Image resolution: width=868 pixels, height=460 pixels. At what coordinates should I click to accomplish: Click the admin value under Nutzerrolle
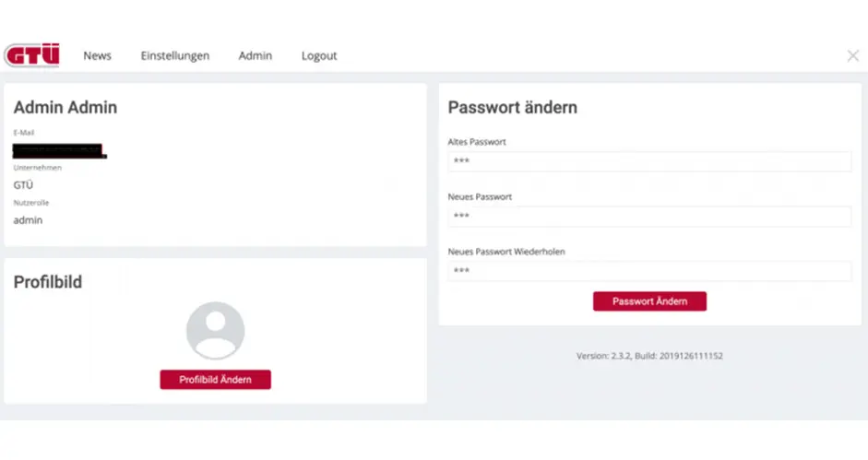[28, 219]
